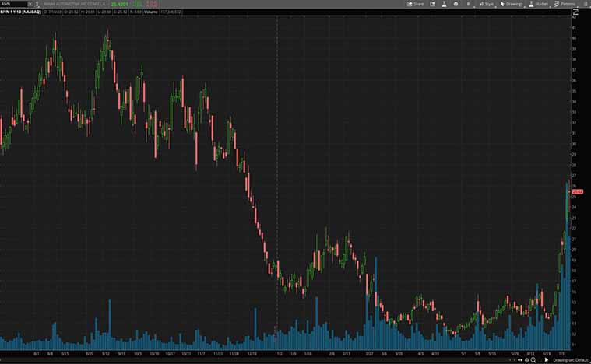Screen dimensions: 591x364
Task: Click the small icon right of symbol dropdown
Action: [37, 4]
